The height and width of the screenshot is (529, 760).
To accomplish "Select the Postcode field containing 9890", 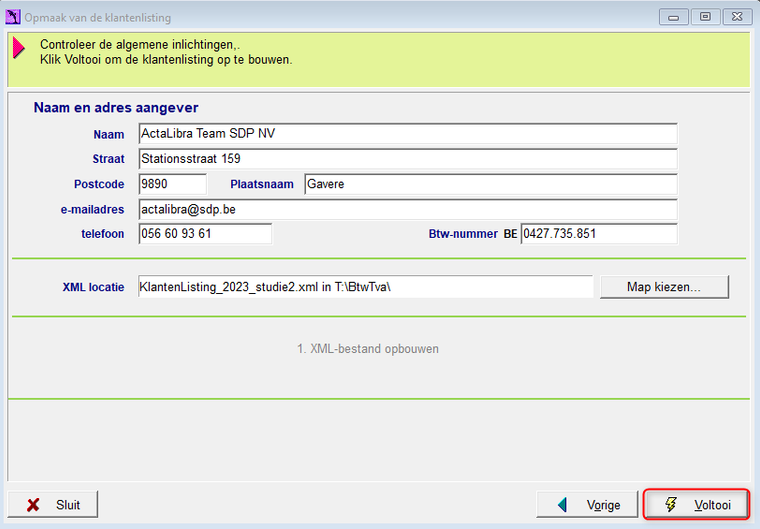I will [x=173, y=184].
